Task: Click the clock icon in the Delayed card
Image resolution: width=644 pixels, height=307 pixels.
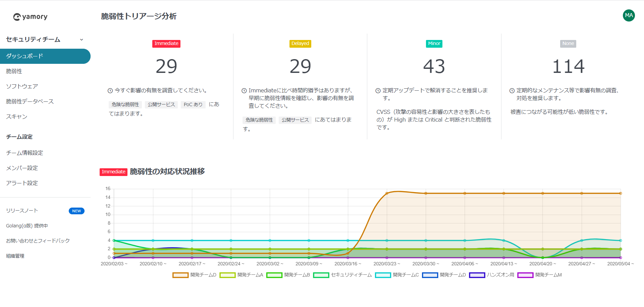Action: tap(244, 91)
